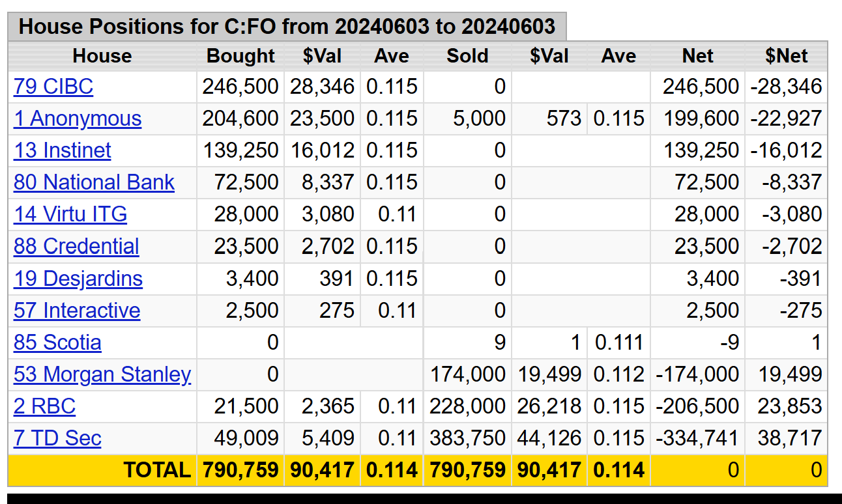Select TD Sec bought value 49,009
Viewport: 842px width, 504px height.
[x=246, y=438]
